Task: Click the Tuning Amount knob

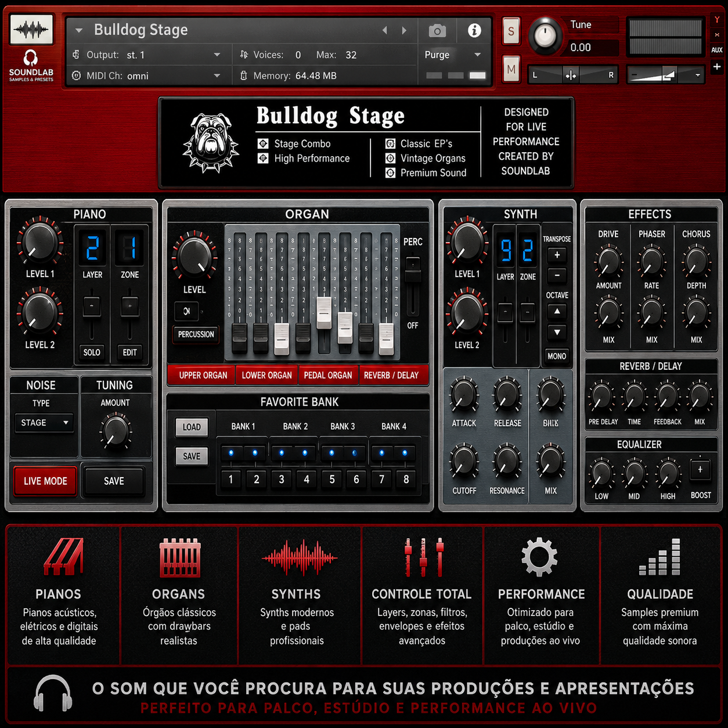Action: [x=115, y=431]
